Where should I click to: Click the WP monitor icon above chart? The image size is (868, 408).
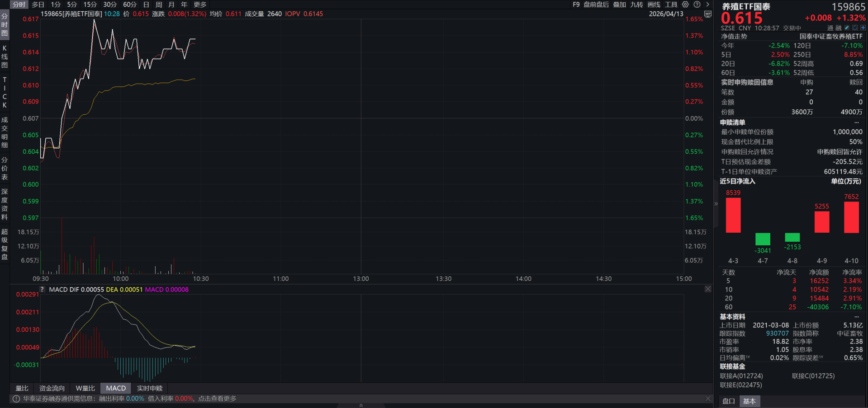point(708,14)
